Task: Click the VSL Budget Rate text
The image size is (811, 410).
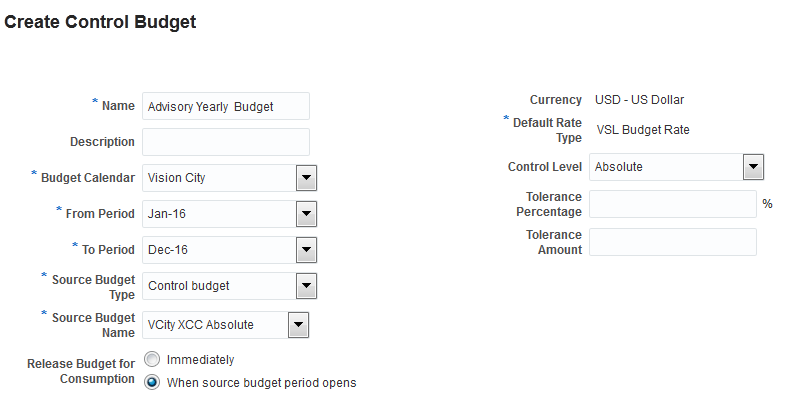Action: click(x=643, y=129)
